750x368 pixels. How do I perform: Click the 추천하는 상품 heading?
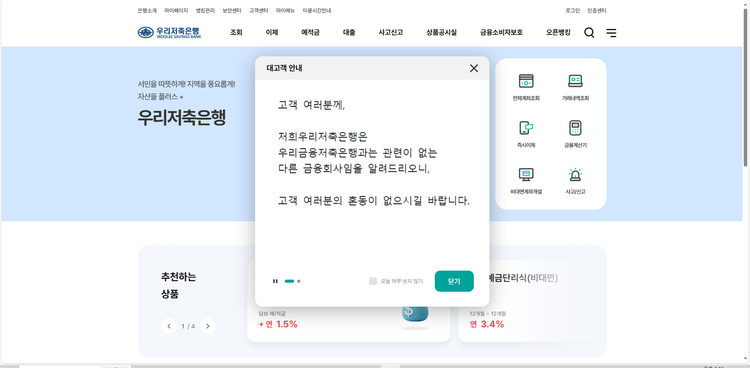pyautogui.click(x=178, y=286)
